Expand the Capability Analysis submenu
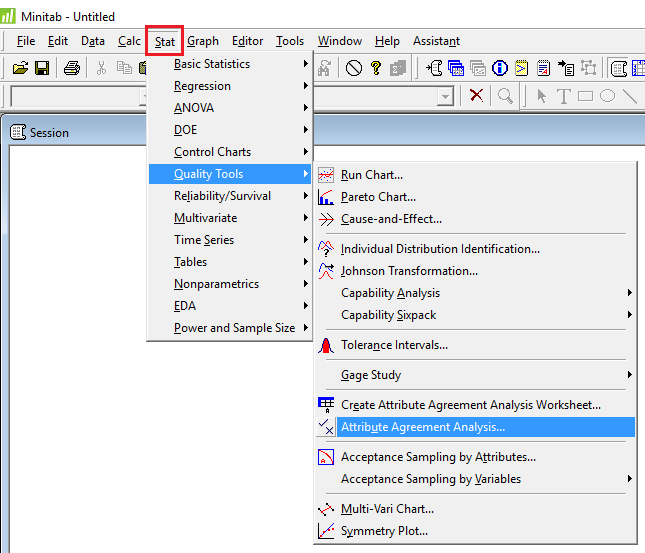 390,293
